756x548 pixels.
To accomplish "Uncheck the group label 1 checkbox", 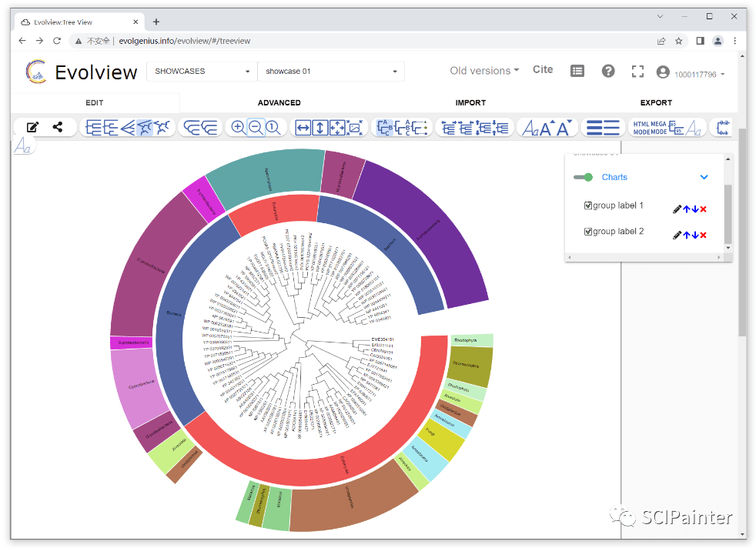I will click(x=588, y=206).
